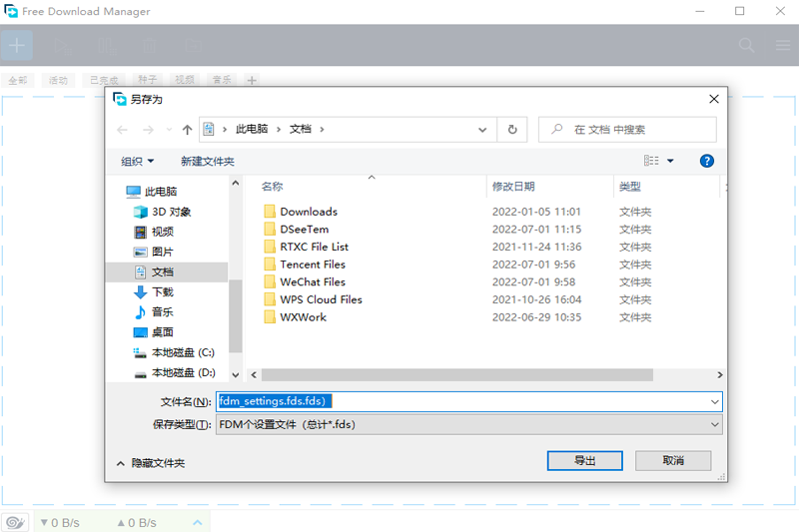
Task: Open the help question mark icon
Action: click(x=707, y=161)
